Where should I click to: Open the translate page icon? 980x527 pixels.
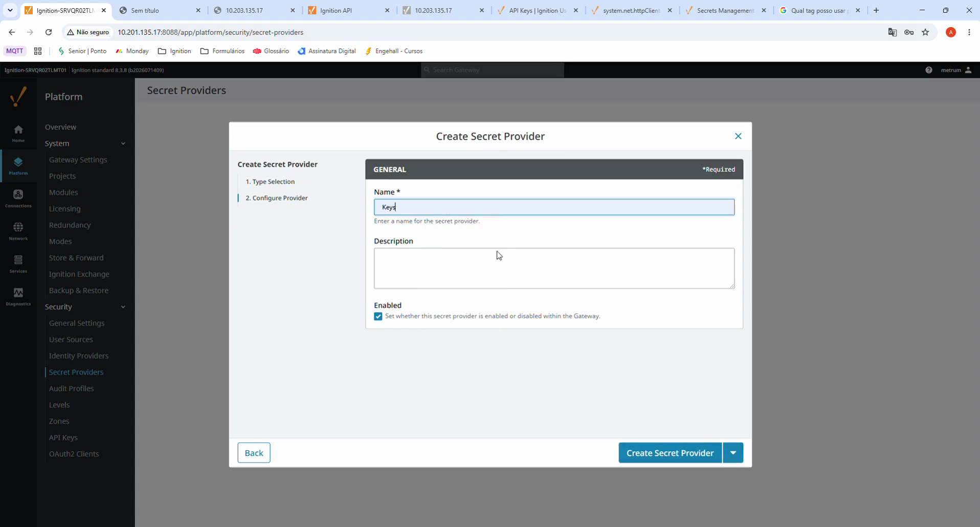pos(893,32)
